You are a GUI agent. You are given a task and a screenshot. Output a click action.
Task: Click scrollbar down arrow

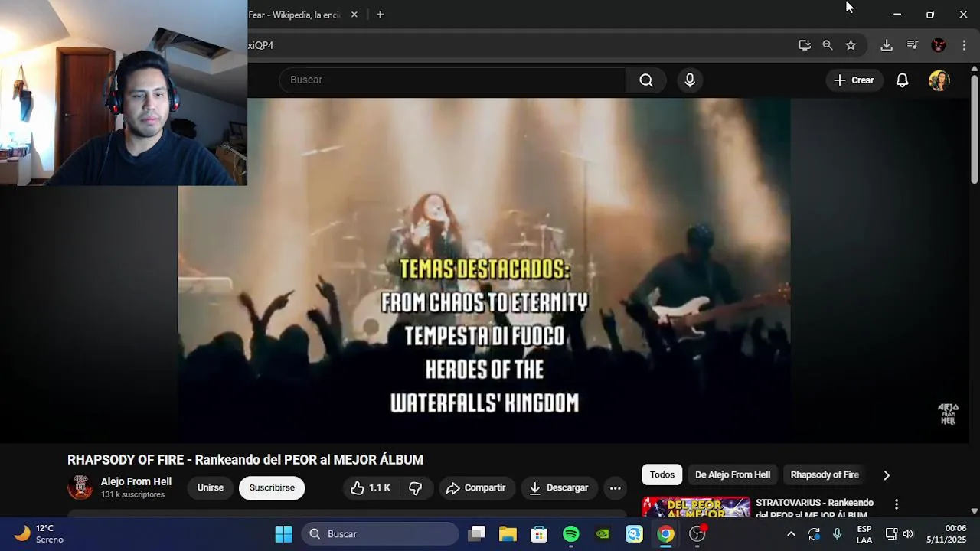click(974, 510)
